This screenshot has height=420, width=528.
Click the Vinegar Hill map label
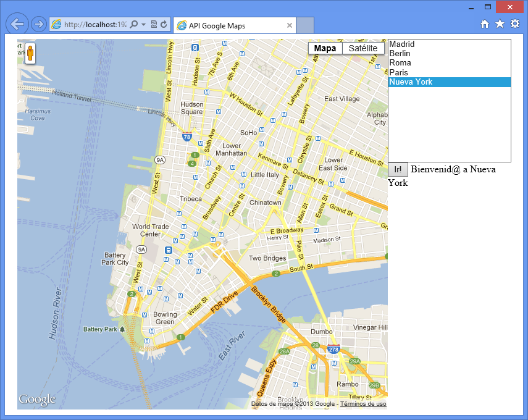370,327
